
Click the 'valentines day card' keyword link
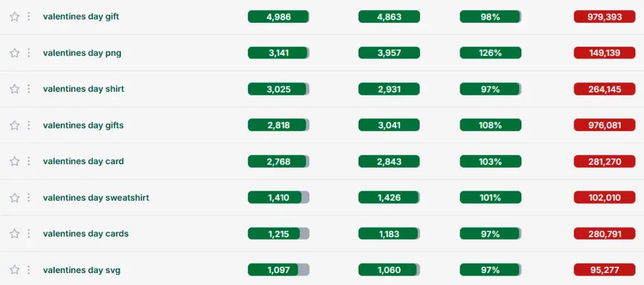click(x=83, y=162)
